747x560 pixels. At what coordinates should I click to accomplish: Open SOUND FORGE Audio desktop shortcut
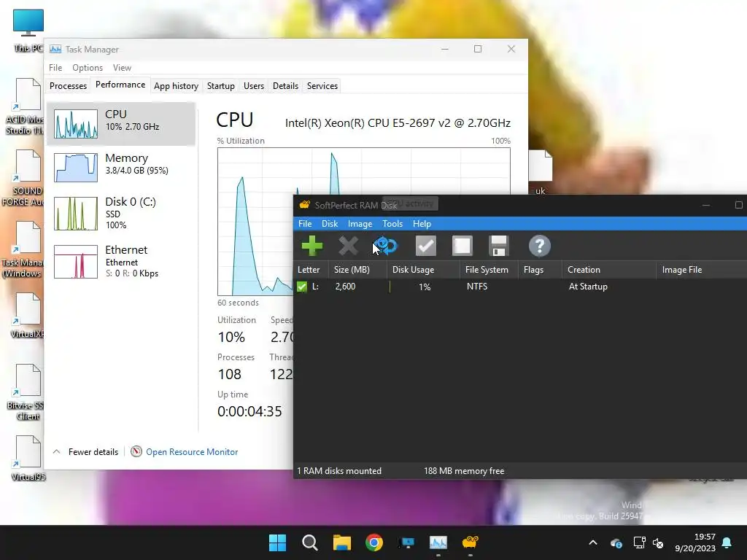coord(25,178)
